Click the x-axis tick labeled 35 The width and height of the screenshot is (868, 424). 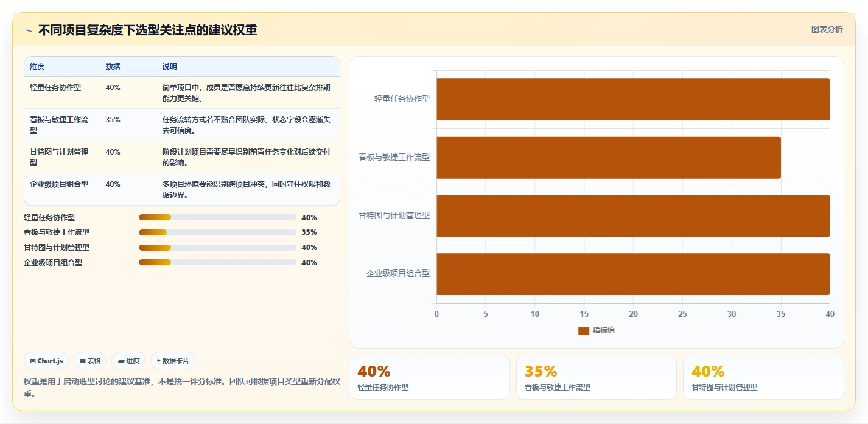coord(781,314)
